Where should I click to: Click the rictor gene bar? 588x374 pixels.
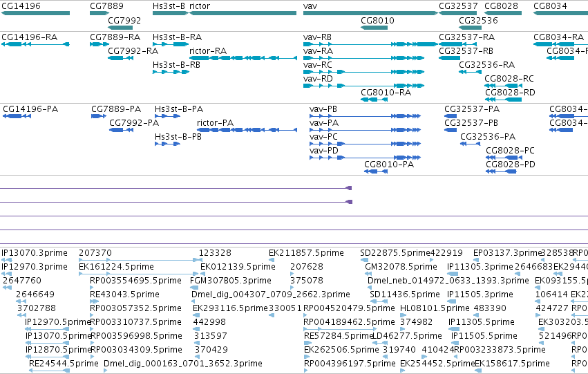243,13
